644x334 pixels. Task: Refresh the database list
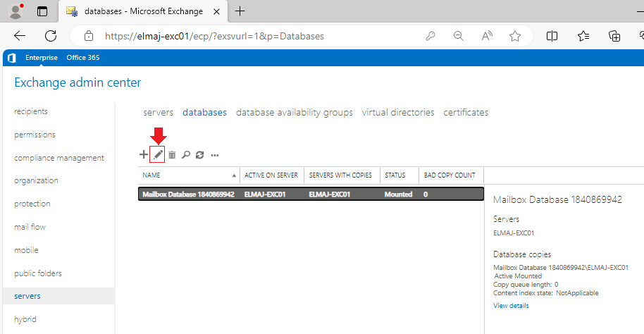coord(200,155)
